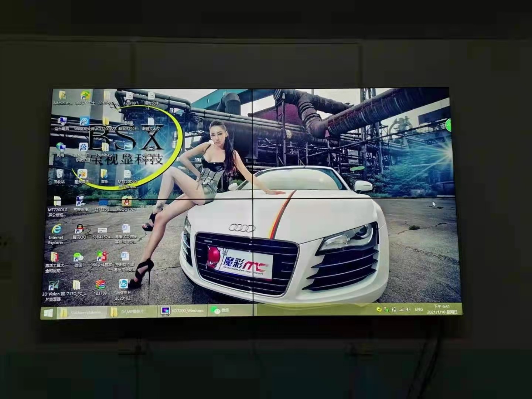Viewport: 532px width, 399px height.
Task: Select the PCQQ2020 installer icon
Action: [x=126, y=202]
